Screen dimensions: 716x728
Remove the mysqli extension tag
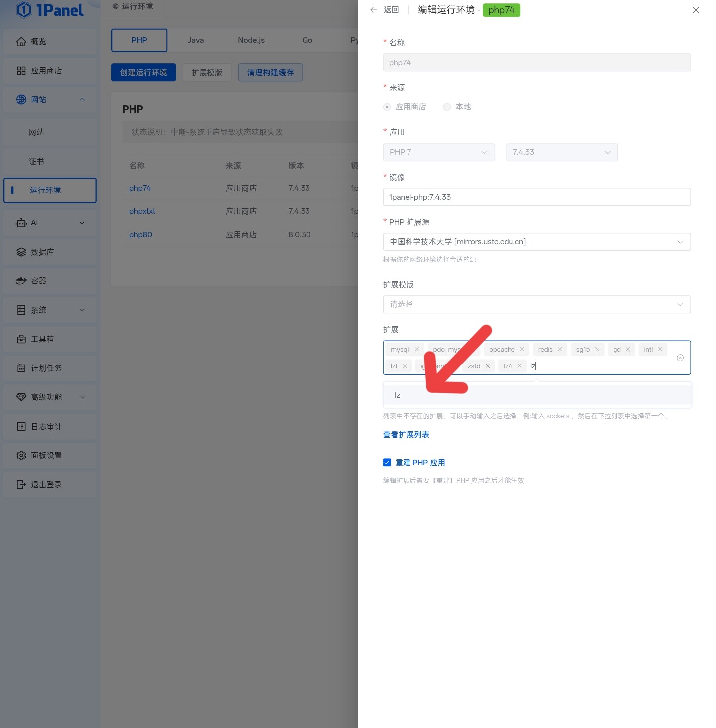coord(417,350)
